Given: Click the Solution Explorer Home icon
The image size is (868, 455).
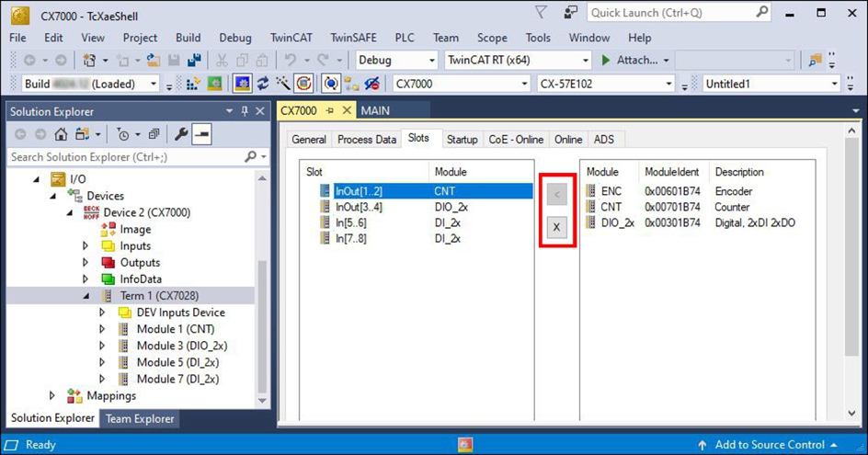Looking at the screenshot, I should [x=61, y=134].
